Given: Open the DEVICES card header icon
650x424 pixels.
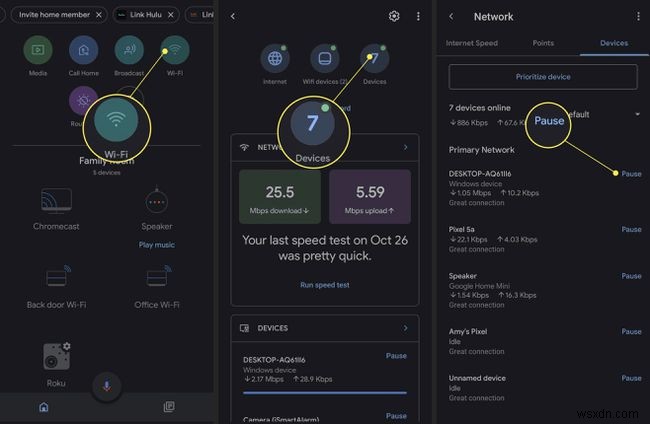Looking at the screenshot, I should coord(244,328).
